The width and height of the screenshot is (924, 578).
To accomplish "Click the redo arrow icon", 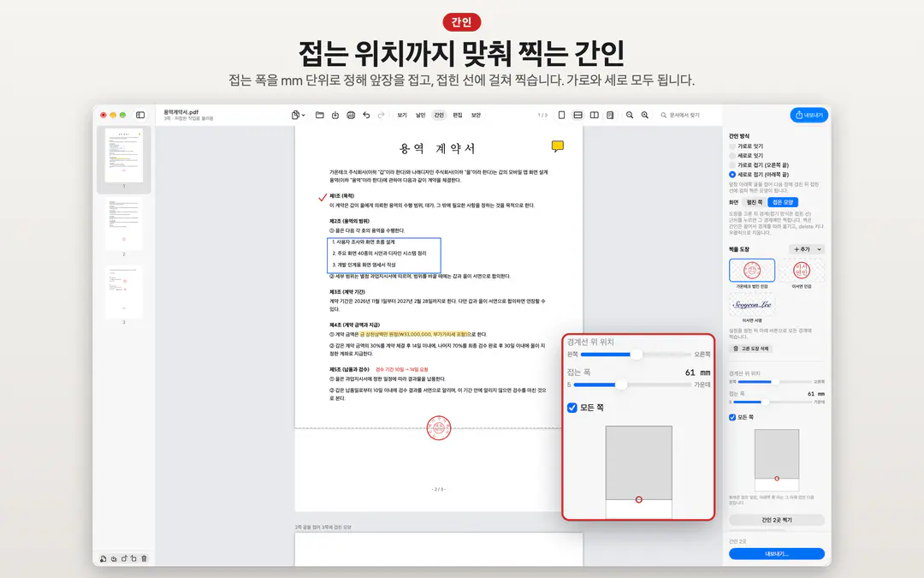I will (x=382, y=115).
